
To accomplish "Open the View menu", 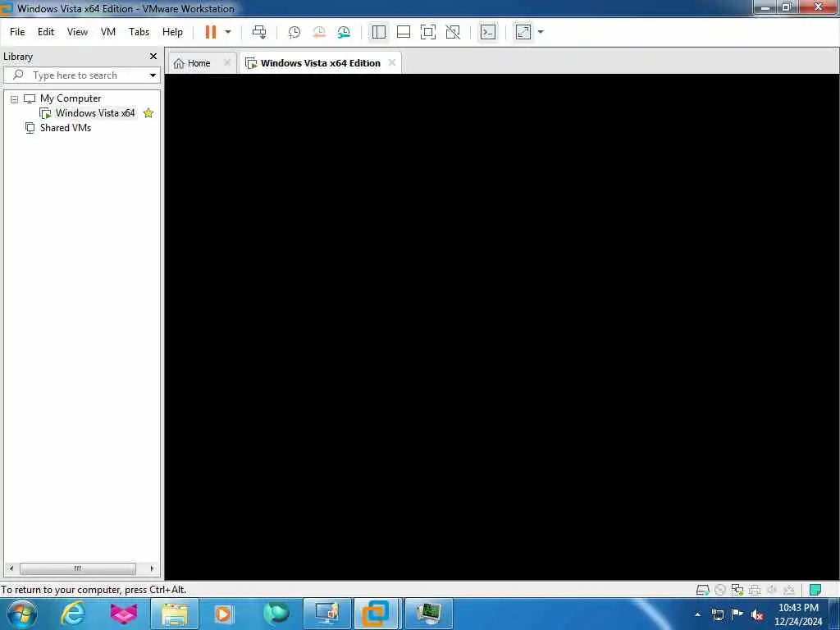I will click(x=77, y=32).
